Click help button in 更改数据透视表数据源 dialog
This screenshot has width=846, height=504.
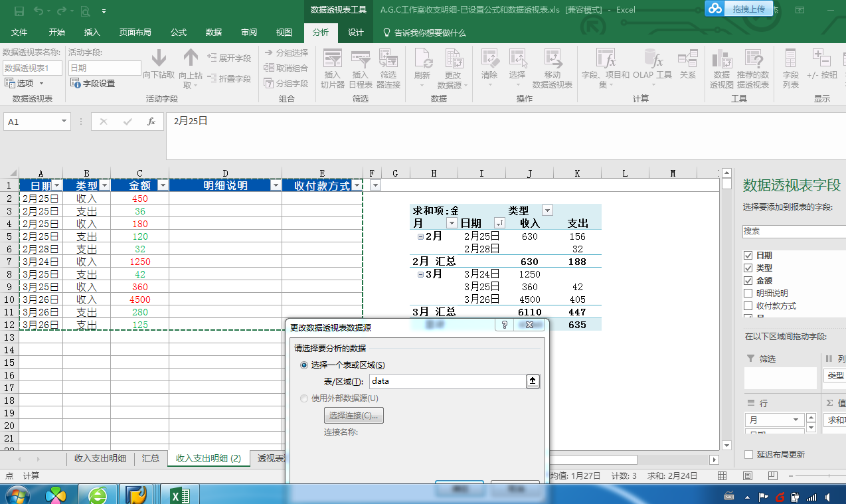pyautogui.click(x=504, y=325)
